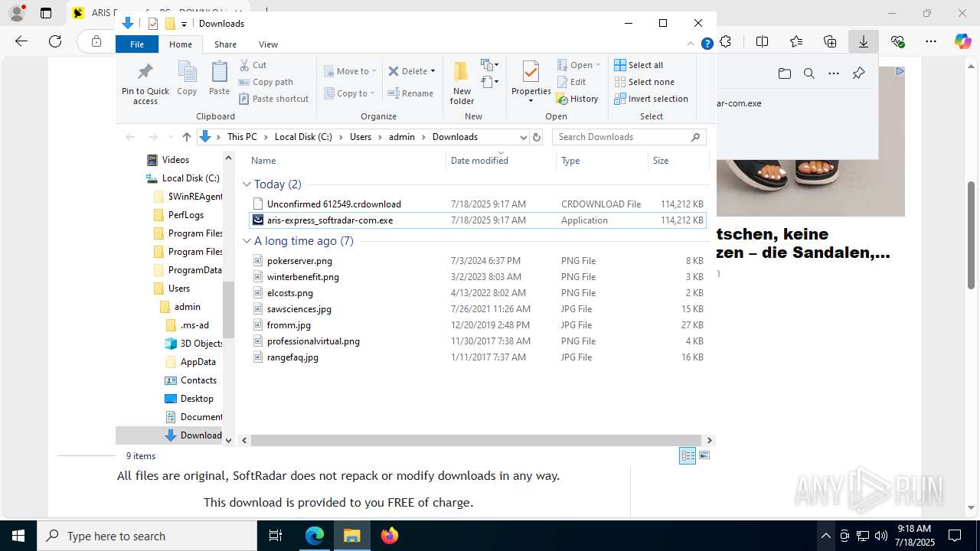Switch to details view layout icon
This screenshot has height=551, width=980.
click(688, 455)
